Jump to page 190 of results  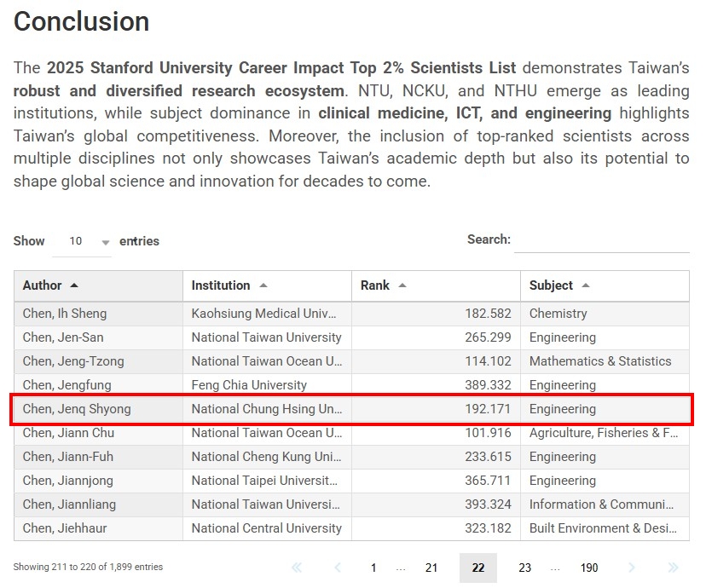pos(589,568)
